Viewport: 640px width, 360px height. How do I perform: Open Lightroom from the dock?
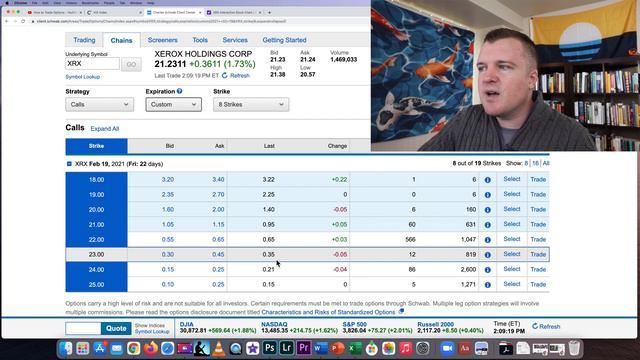coord(287,348)
